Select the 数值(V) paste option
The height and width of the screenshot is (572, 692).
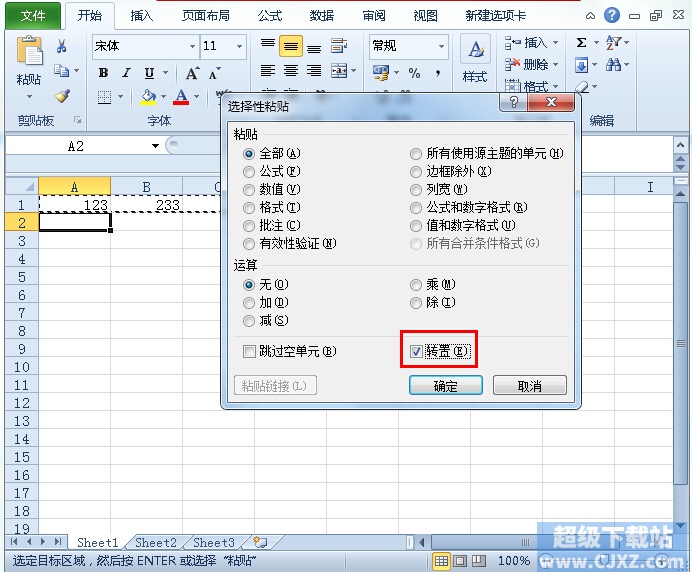(272, 189)
